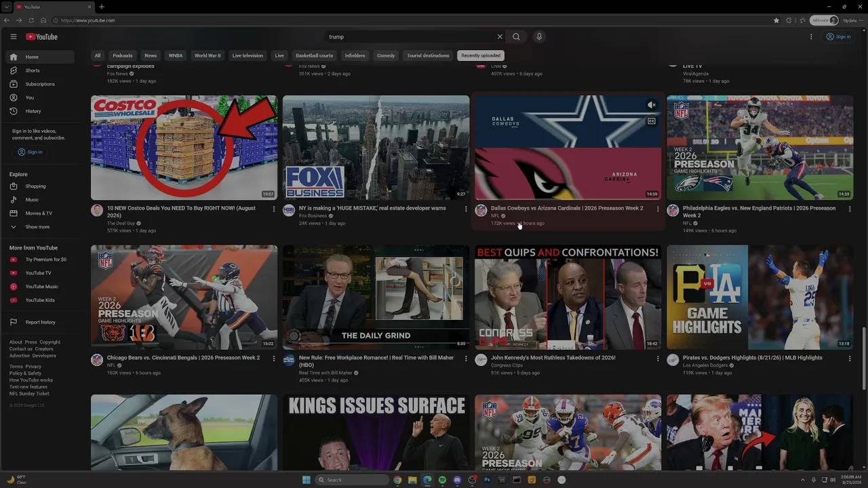Screen dimensions: 868x488
Task: Go to Home in sidebar
Action: point(41,57)
